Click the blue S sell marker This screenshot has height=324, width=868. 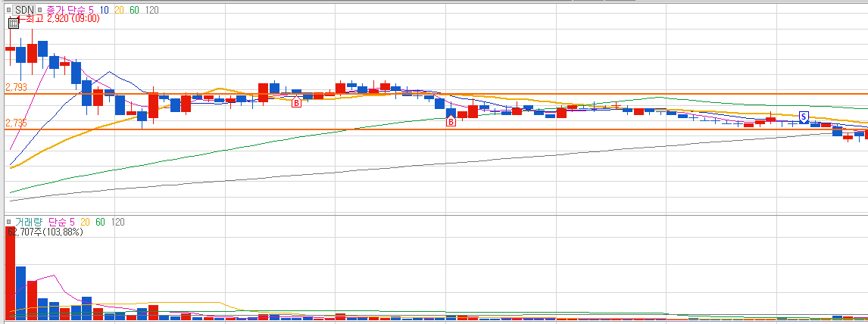pyautogui.click(x=804, y=117)
